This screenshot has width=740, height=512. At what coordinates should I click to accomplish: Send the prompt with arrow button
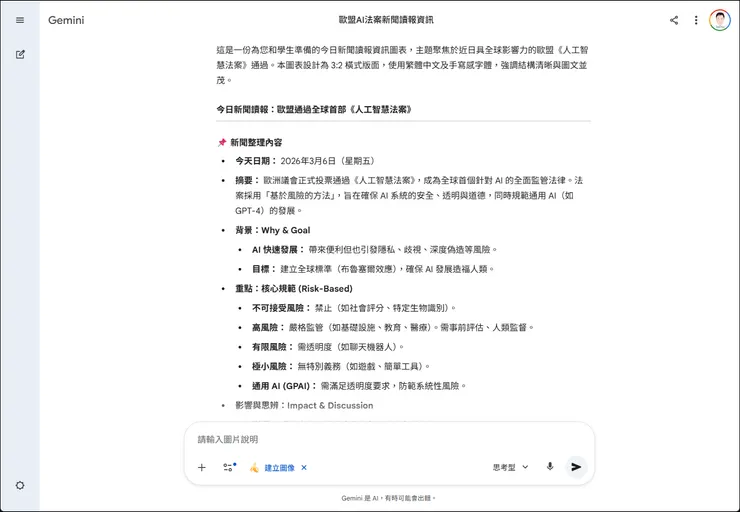[x=576, y=467]
